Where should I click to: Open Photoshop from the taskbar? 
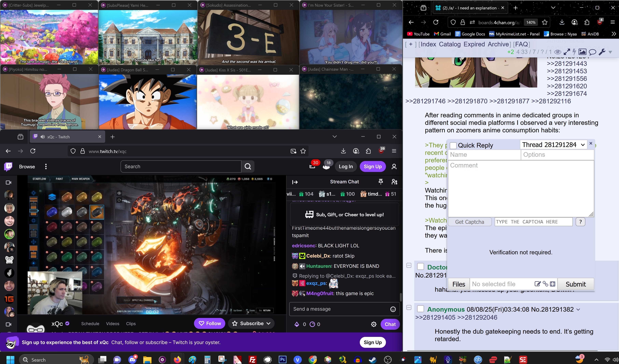(282, 360)
